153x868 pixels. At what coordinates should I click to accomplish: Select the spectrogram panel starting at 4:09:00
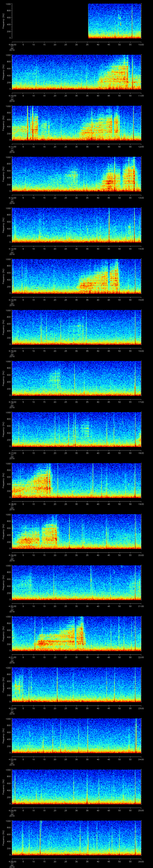coord(77,21)
